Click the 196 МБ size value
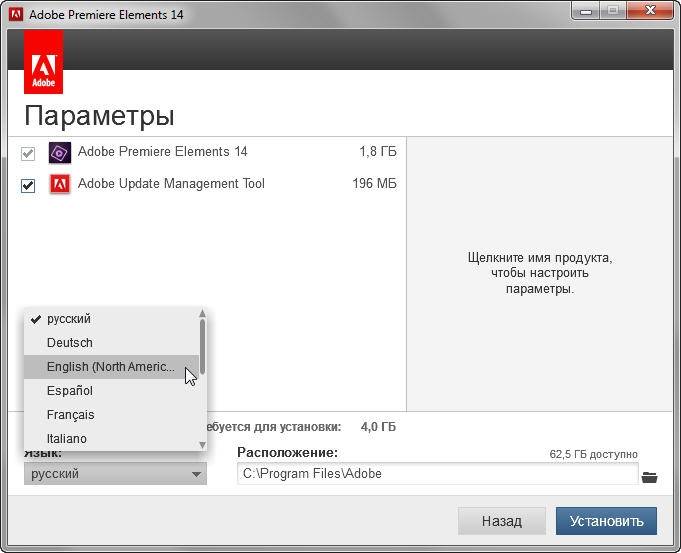681x553 pixels. coord(374,184)
